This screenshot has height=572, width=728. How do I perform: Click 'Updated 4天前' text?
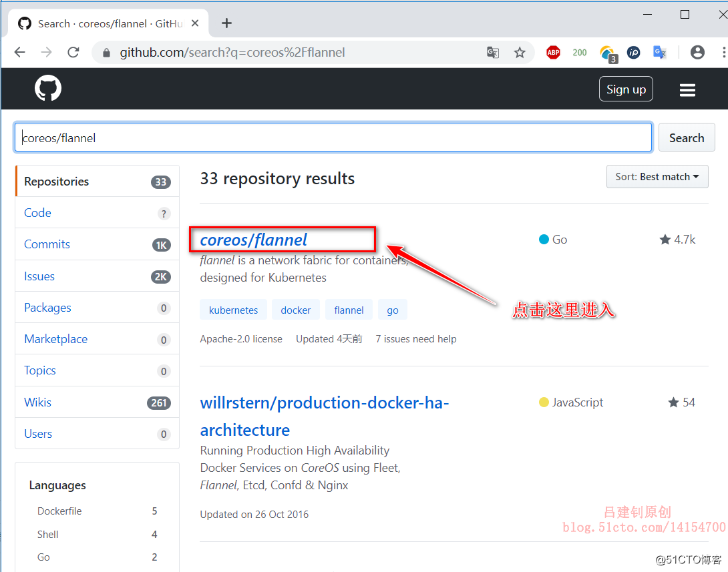click(329, 339)
